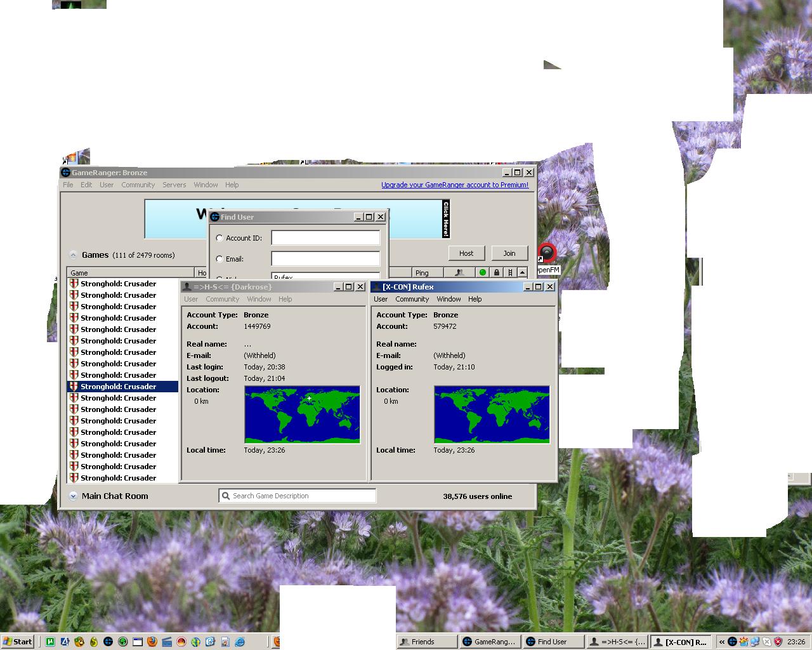The image size is (812, 650).
Task: Open Firefox from the quick launch bar
Action: tap(152, 642)
